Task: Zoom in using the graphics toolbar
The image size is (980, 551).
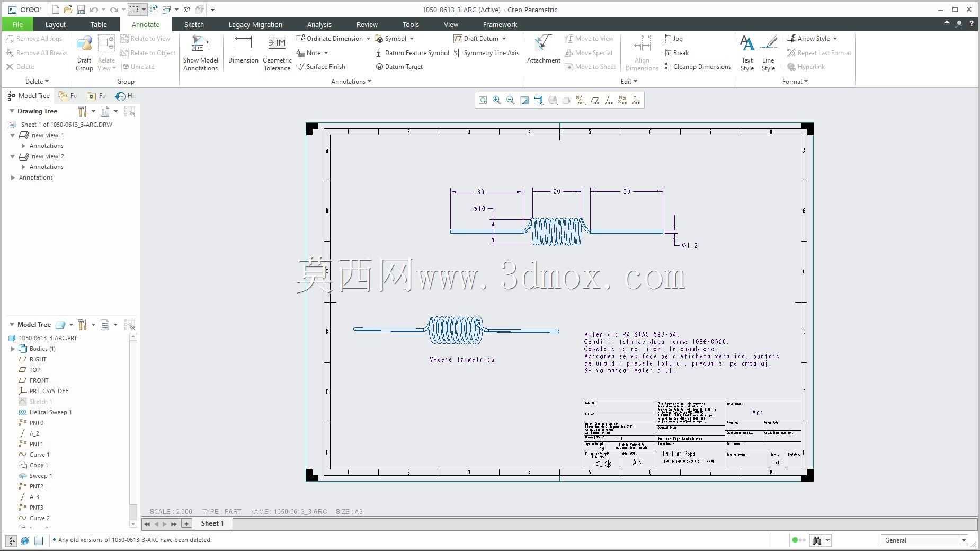Action: [497, 101]
